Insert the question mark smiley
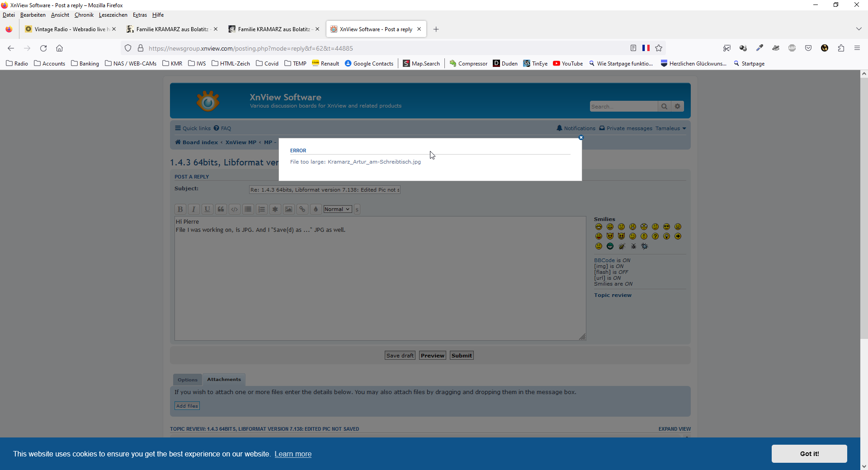The width and height of the screenshot is (868, 470). click(x=655, y=236)
